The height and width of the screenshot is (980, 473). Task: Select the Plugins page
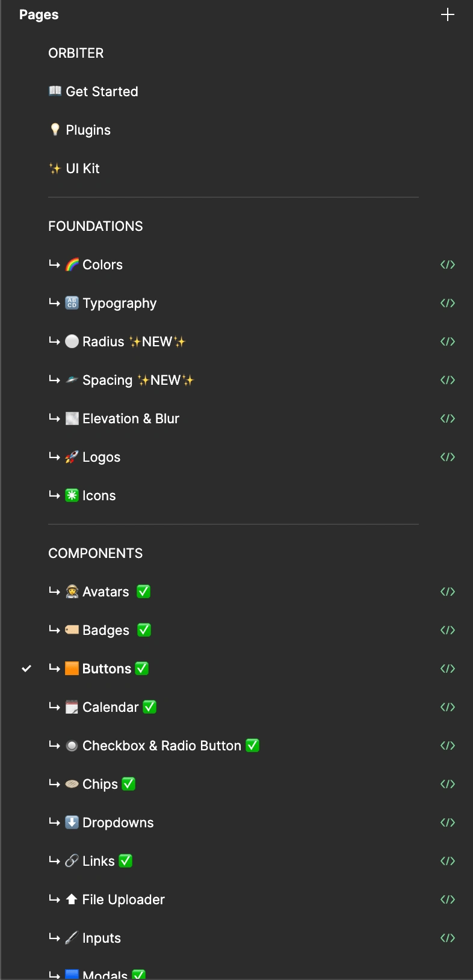(x=88, y=130)
